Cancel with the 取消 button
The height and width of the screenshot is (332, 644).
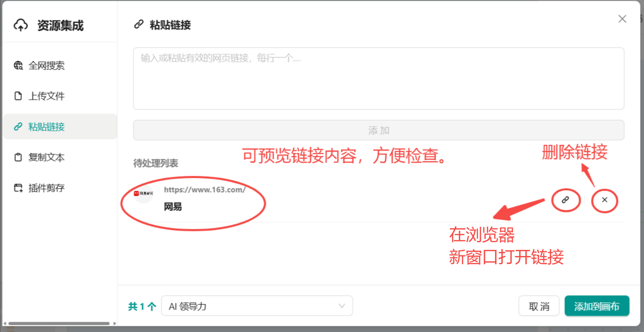[539, 306]
